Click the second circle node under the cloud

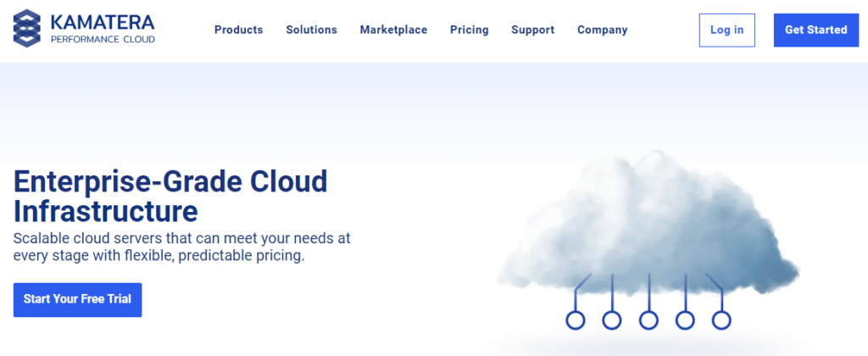tap(612, 320)
